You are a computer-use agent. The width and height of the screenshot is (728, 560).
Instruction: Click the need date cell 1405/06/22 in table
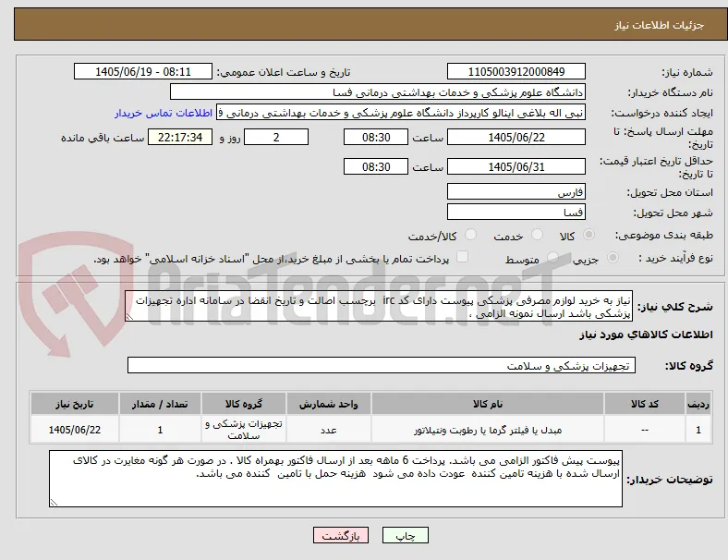click(75, 430)
